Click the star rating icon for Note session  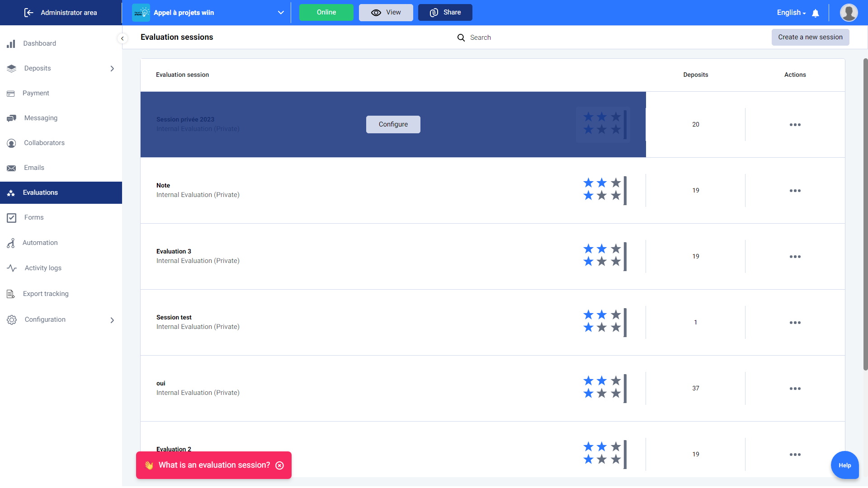click(603, 190)
